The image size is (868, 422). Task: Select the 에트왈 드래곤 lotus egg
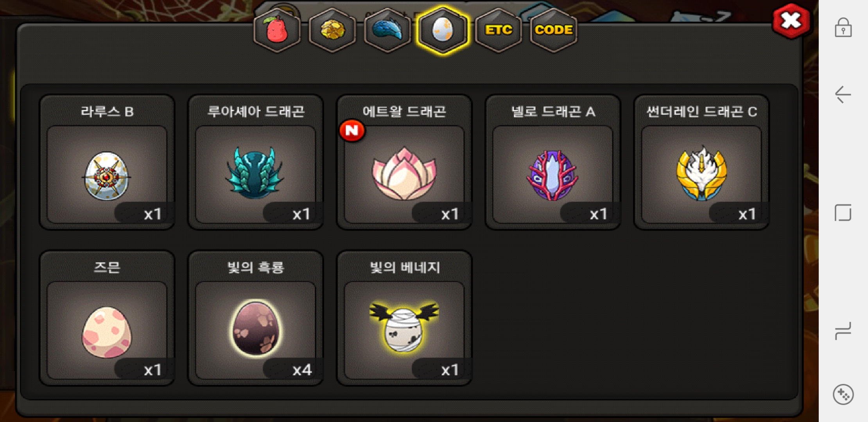[x=404, y=162]
